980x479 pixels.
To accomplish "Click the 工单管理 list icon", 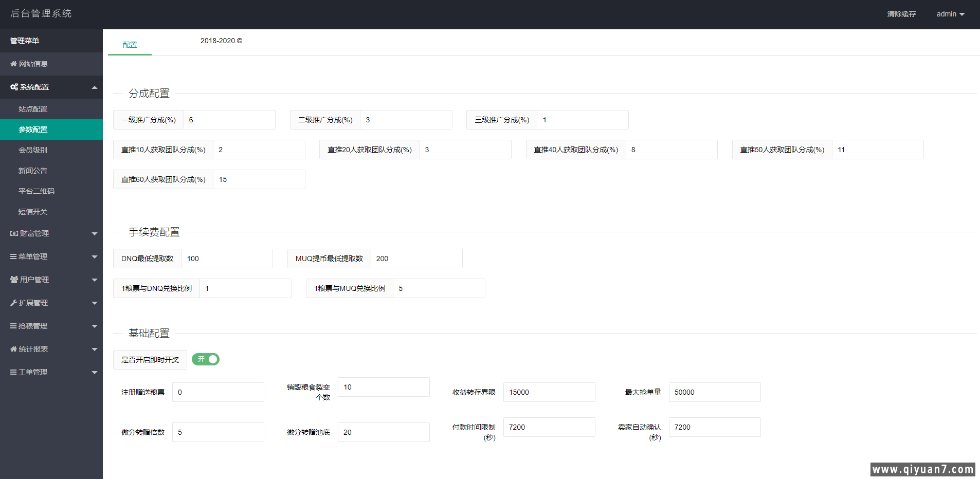I will click(13, 372).
